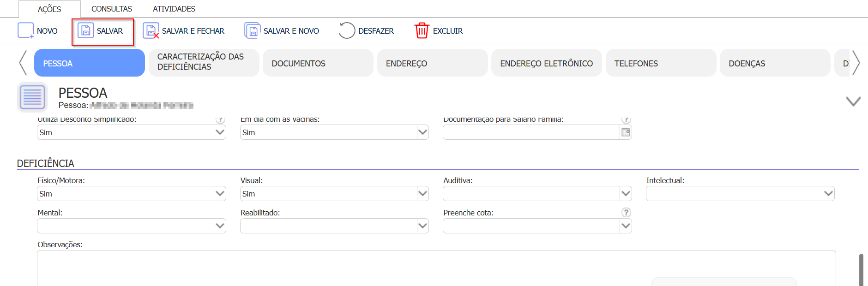868x286 pixels.
Task: Collapse the Pessoa header section chevron
Action: (x=853, y=101)
